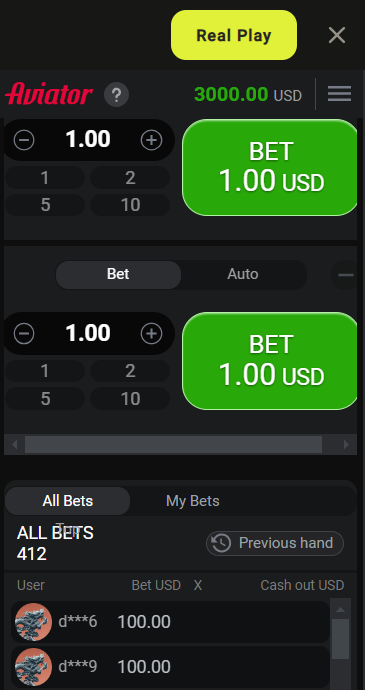This screenshot has height=690, width=365.
Task: Decrease first bet amount with minus icon
Action: click(24, 140)
